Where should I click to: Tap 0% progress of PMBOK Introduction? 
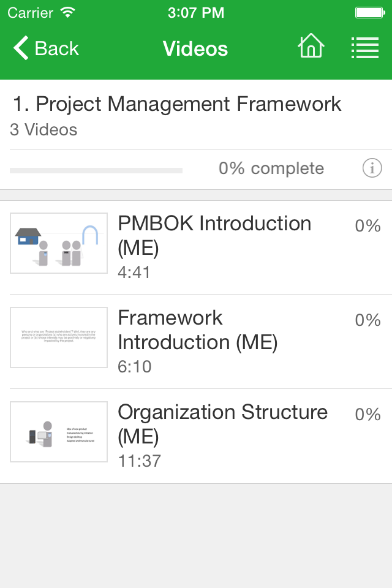[x=367, y=226]
